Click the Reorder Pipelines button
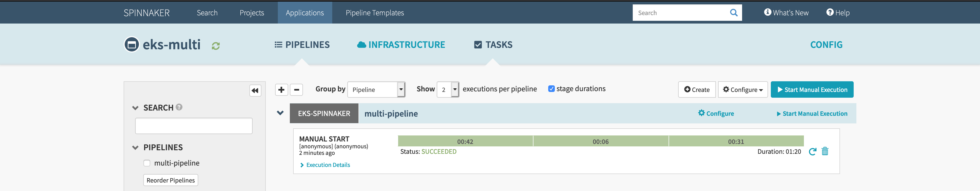 coord(170,180)
